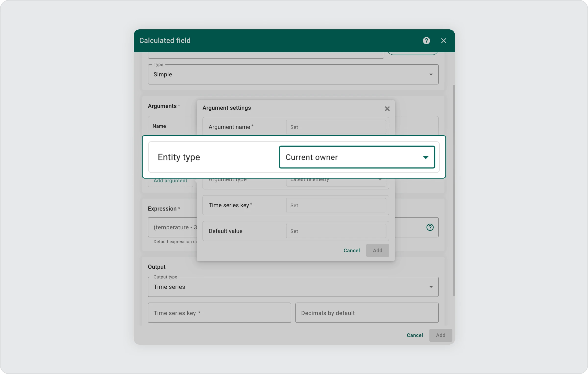Screen dimensions: 588x374
Task: Click the Entity type label
Action: 179,157
